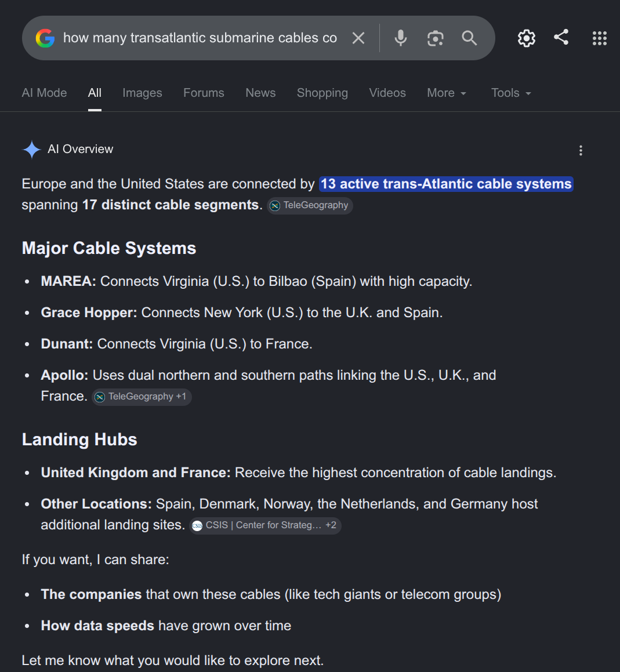Click the 'Major Cable Systems' heading
This screenshot has height=672, width=620.
[109, 248]
